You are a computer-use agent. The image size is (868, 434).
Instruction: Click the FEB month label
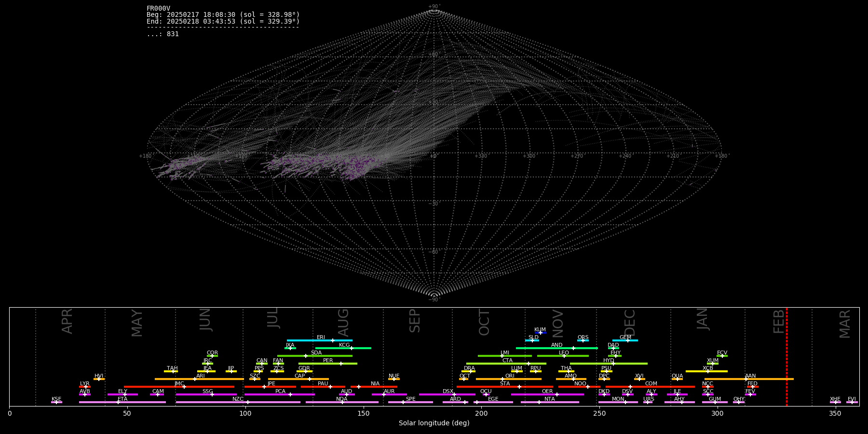click(x=779, y=322)
